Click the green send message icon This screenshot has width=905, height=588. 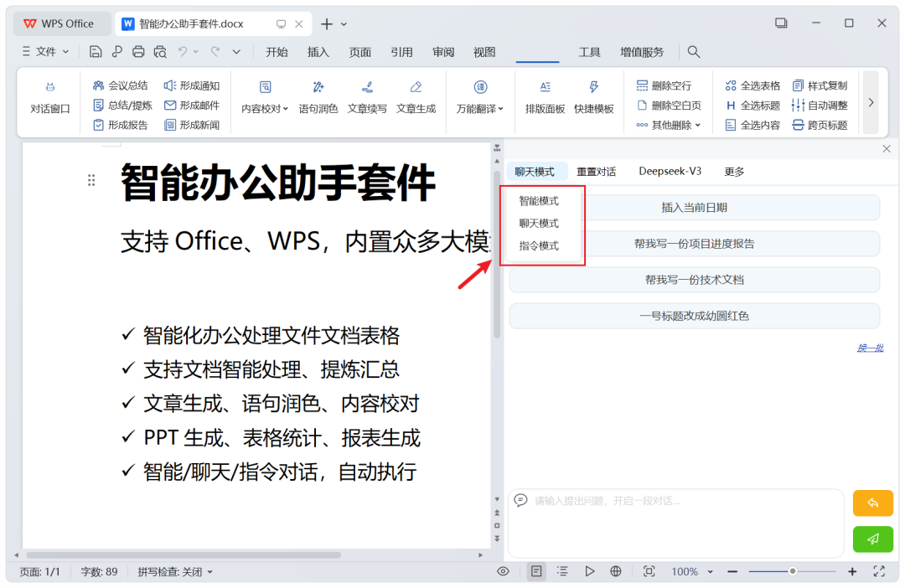(x=872, y=539)
